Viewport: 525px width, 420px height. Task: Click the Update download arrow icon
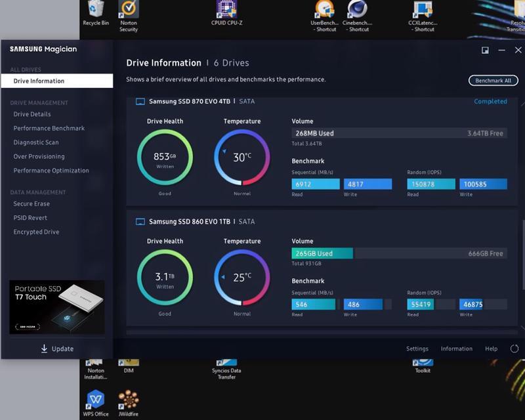pyautogui.click(x=44, y=348)
